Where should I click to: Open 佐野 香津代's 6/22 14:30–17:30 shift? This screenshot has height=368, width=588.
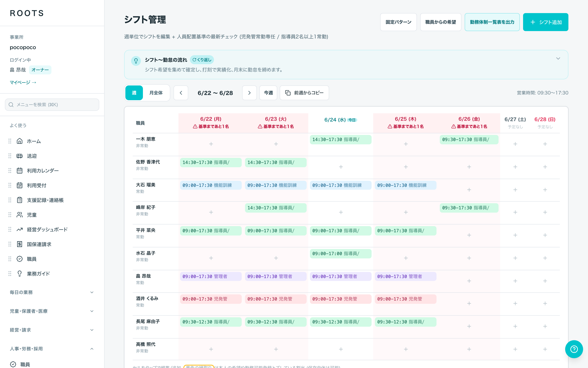coord(211,163)
